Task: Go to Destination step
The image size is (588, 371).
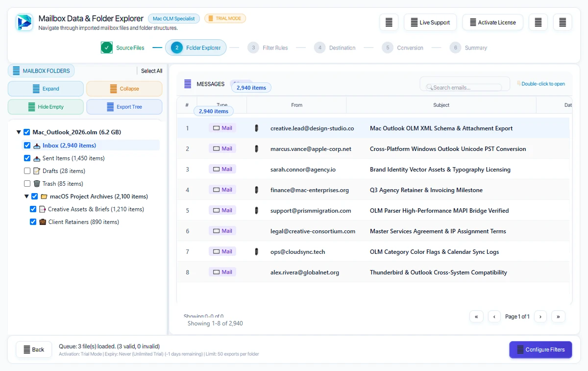Action: pos(335,48)
